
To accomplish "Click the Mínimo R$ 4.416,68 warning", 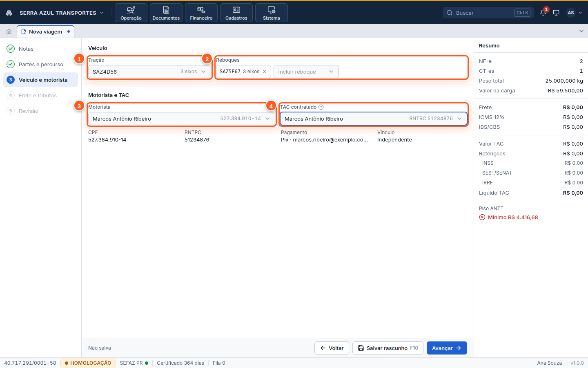I will tap(513, 218).
